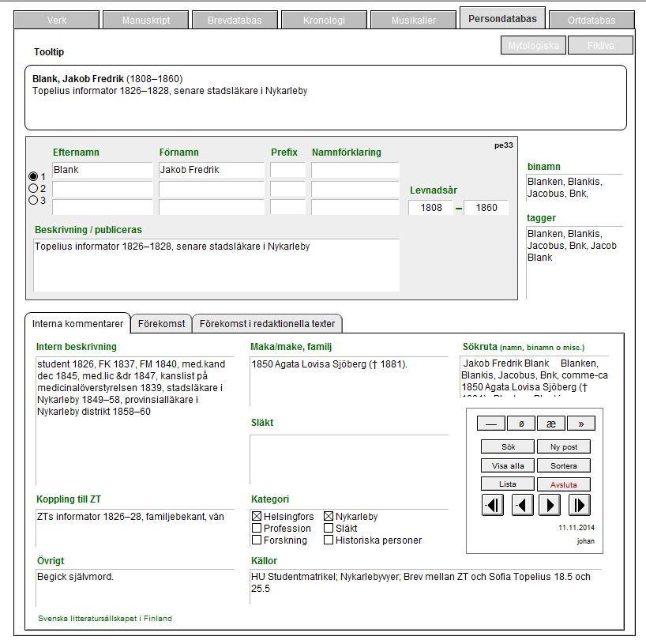Click the birth year field 1808
The image size is (646, 644).
pyautogui.click(x=431, y=208)
